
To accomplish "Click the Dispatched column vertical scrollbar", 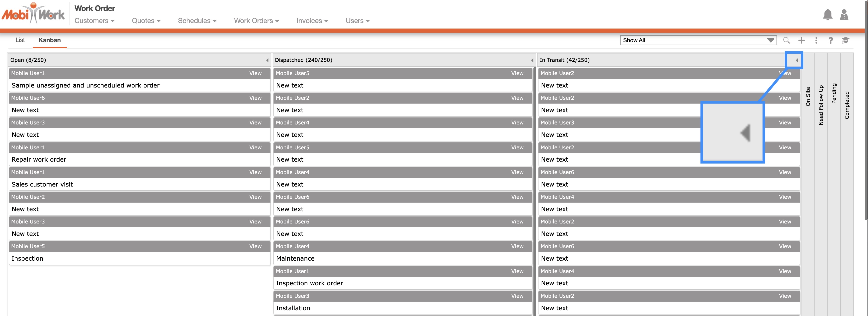I will [x=535, y=188].
